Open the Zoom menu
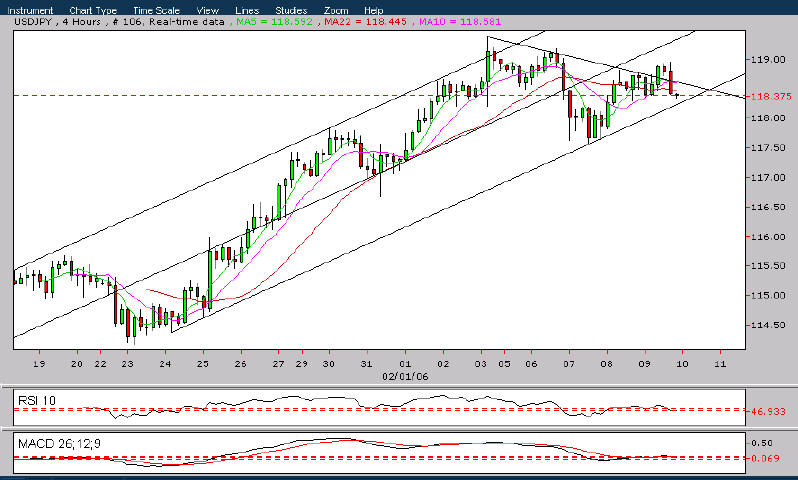 [336, 10]
